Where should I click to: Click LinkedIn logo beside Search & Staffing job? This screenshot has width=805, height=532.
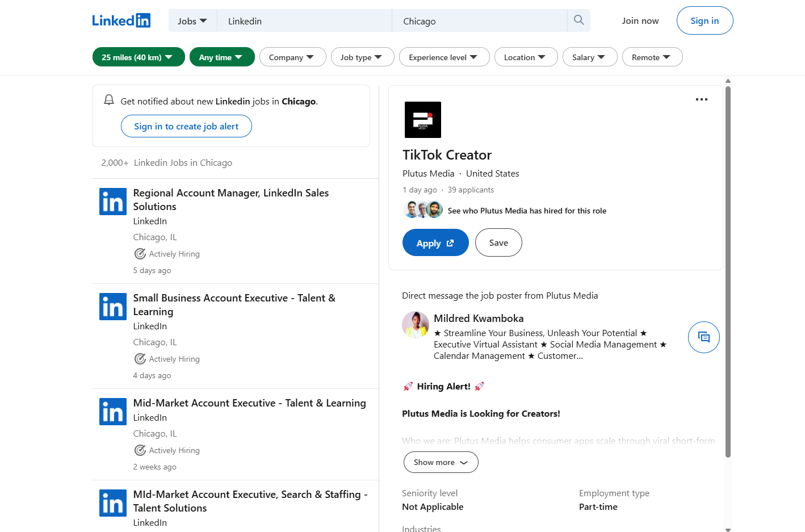[113, 503]
